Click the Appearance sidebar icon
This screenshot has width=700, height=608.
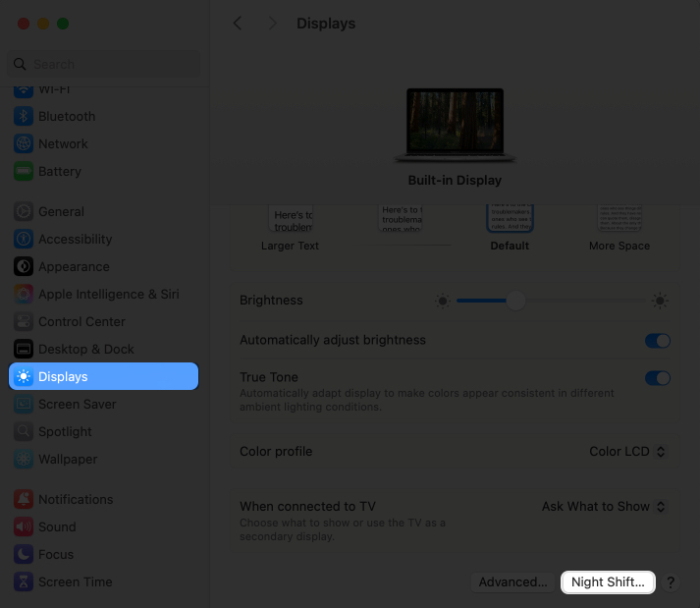[x=24, y=267]
